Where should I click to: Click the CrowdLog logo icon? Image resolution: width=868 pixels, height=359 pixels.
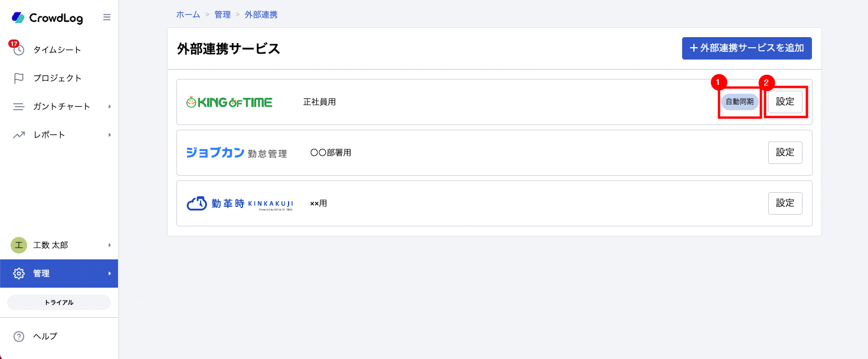coord(18,18)
